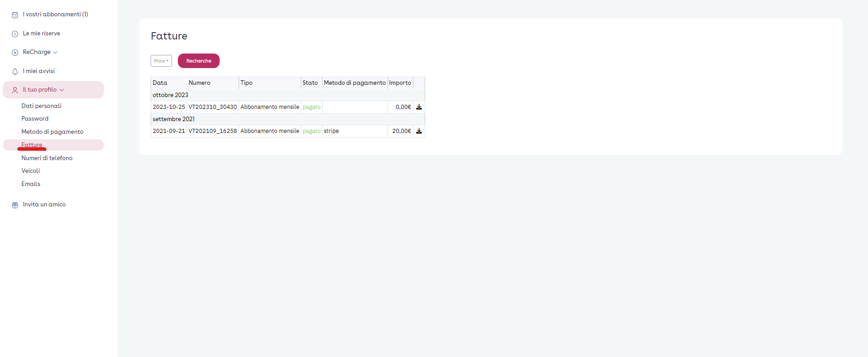Download the VT202109_16258 invoice

(x=419, y=131)
